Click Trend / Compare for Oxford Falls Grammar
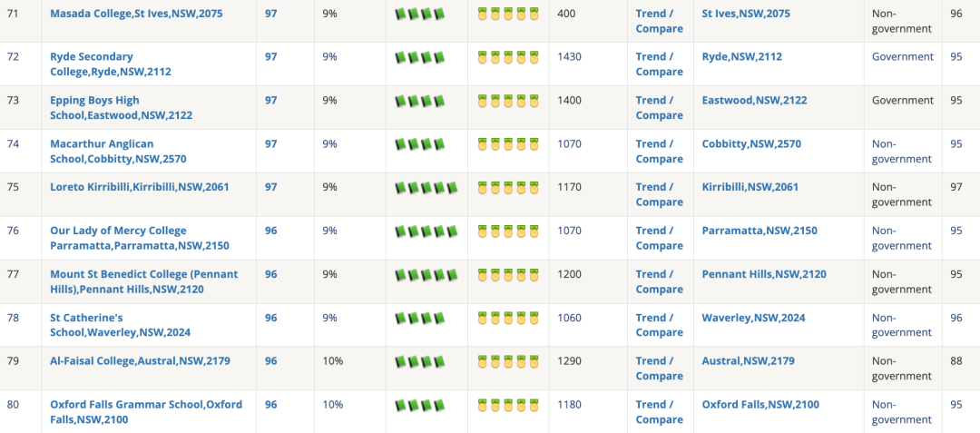This screenshot has height=433, width=980. point(660,412)
